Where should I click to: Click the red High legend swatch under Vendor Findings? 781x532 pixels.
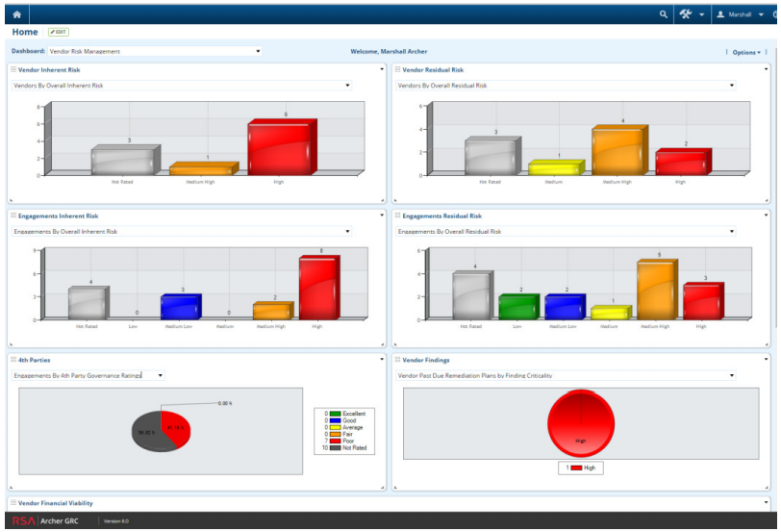click(576, 468)
